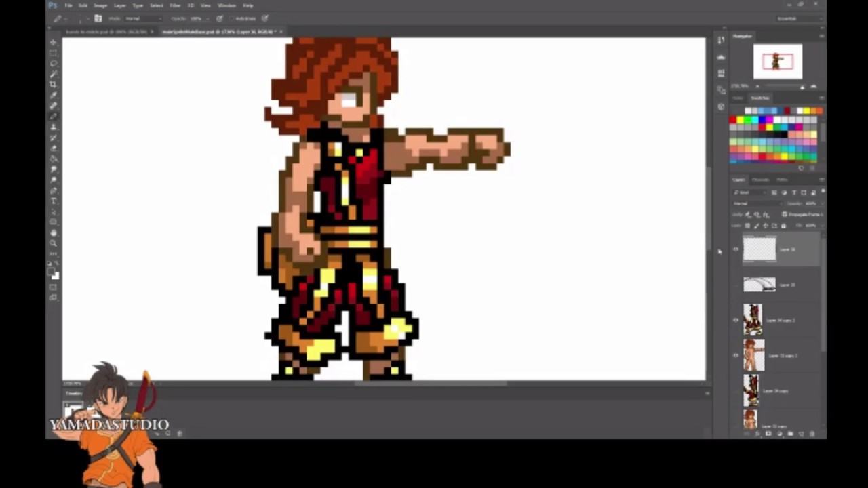Select the Horizontal Type tool
The height and width of the screenshot is (488, 868).
[x=53, y=201]
